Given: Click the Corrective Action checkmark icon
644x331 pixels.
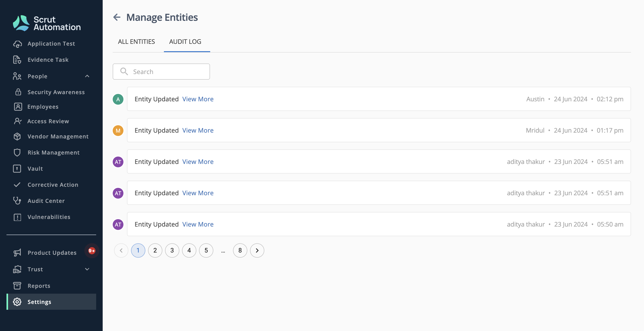Looking at the screenshot, I should coord(17,185).
